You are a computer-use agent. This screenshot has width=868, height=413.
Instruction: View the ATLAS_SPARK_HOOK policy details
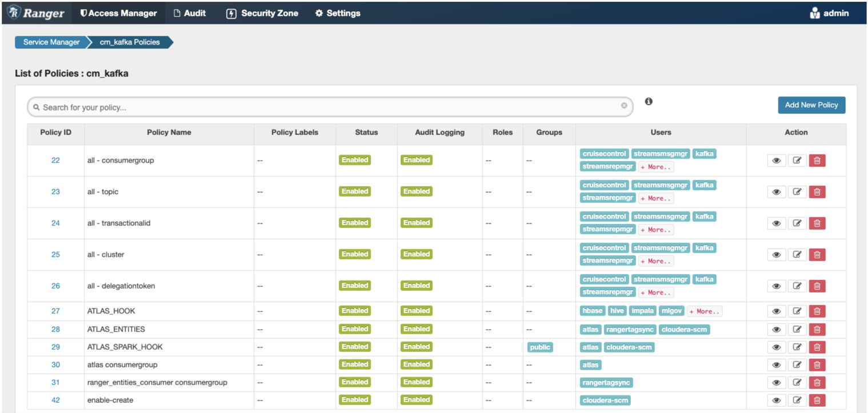point(776,347)
